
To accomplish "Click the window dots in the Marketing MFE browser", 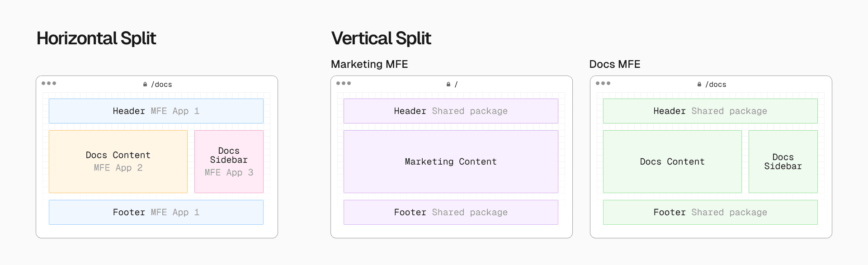I will click(x=344, y=83).
